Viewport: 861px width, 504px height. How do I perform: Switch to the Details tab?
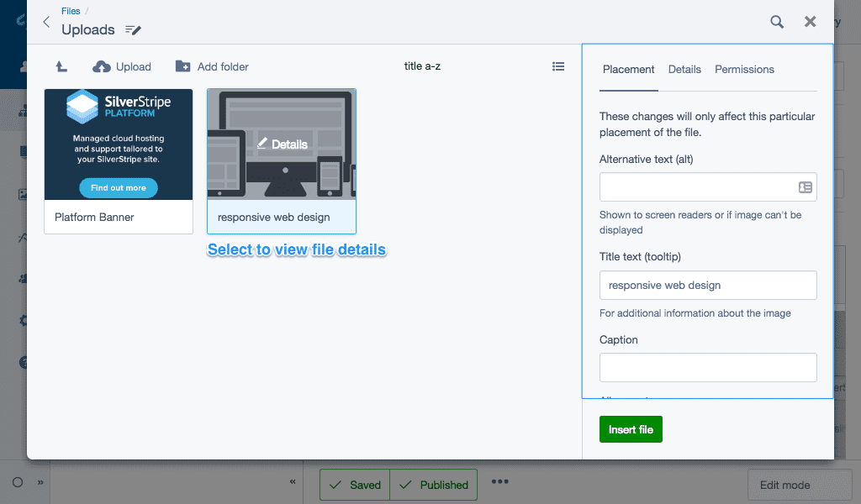(684, 70)
